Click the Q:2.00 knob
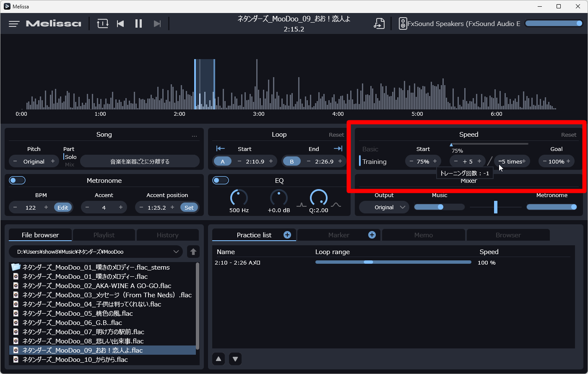 click(x=319, y=198)
